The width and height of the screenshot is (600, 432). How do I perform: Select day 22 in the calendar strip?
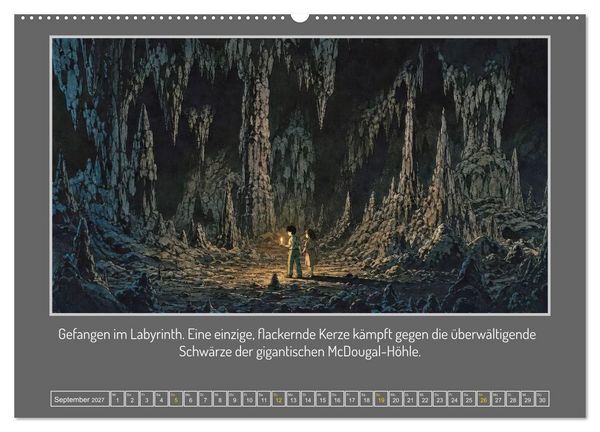pyautogui.click(x=425, y=399)
